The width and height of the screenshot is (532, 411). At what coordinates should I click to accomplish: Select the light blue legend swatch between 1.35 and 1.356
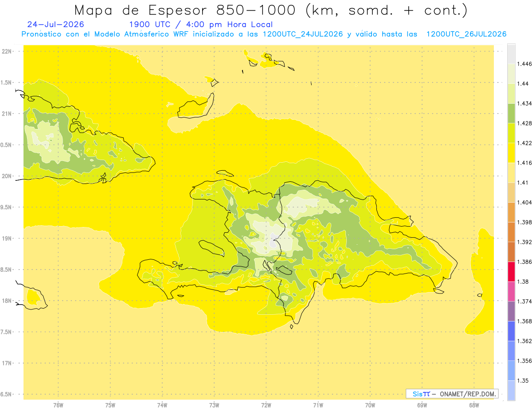click(511, 370)
